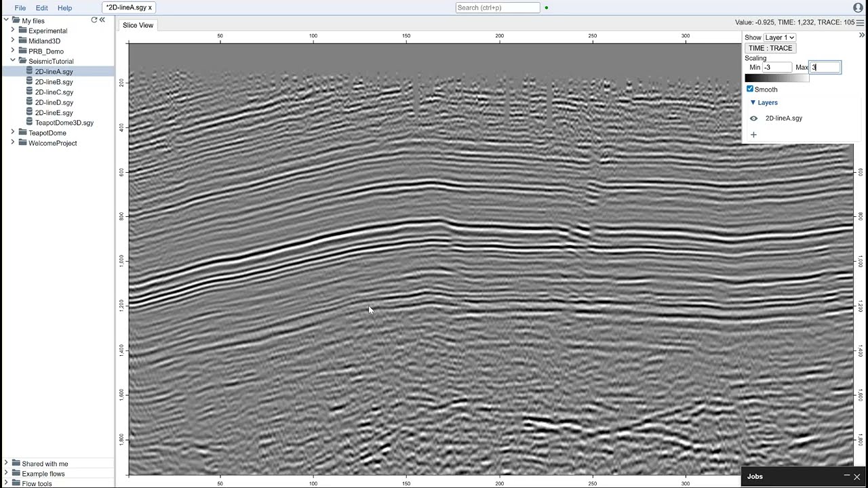
Task: Expand the TeapotDome folder arrow
Action: coord(13,133)
